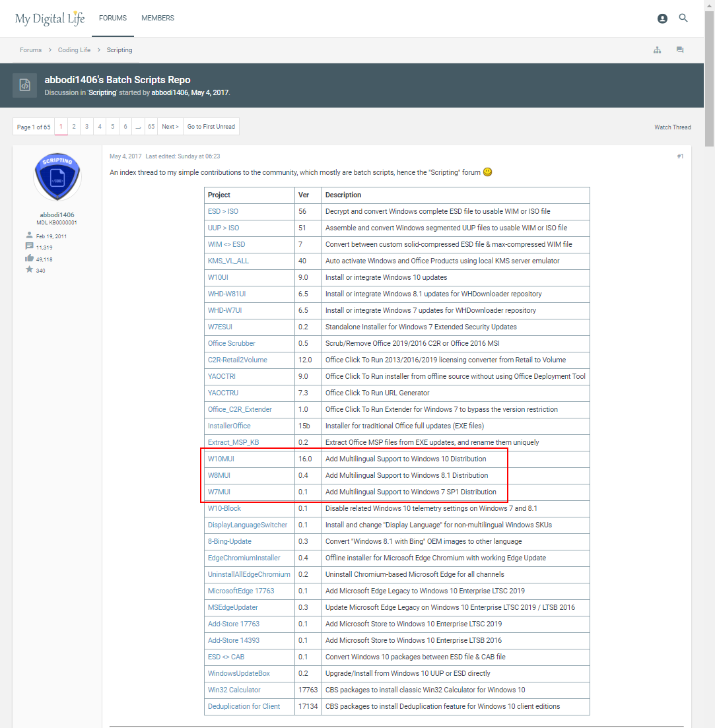Open WIM <> ESD project link
Screen dimensions: 715x728
coord(226,244)
